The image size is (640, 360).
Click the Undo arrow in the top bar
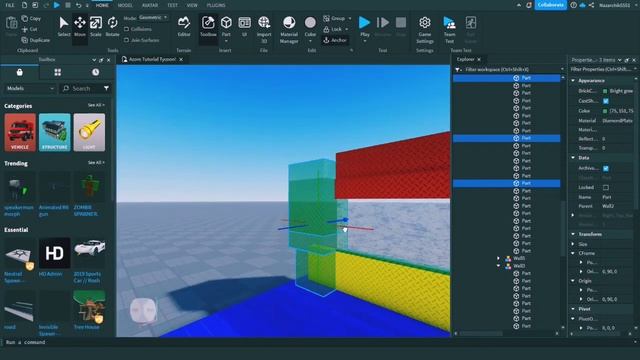point(78,5)
